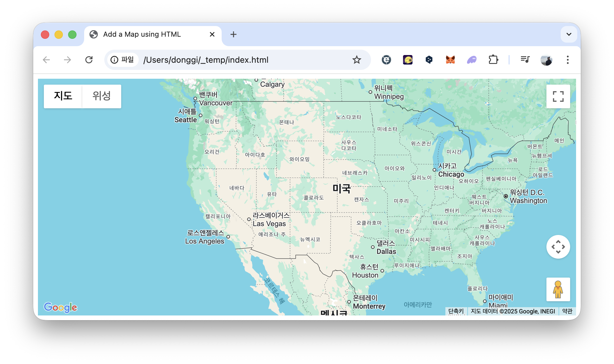
Task: Open the Extensions puzzle piece menu
Action: [x=493, y=60]
